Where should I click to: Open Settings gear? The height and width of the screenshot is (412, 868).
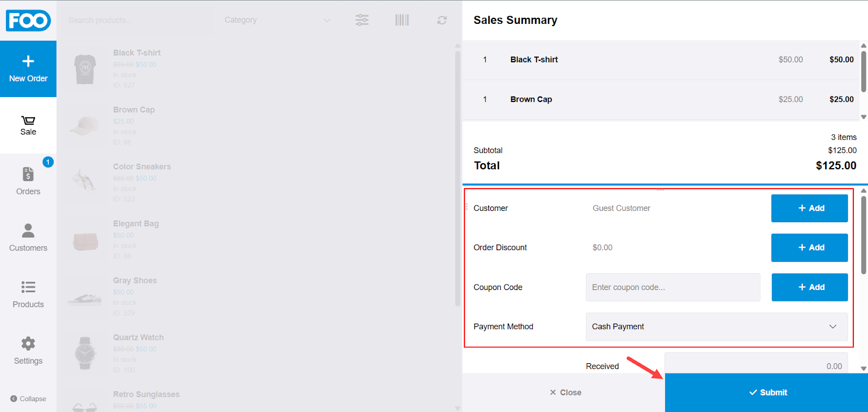[x=28, y=351]
